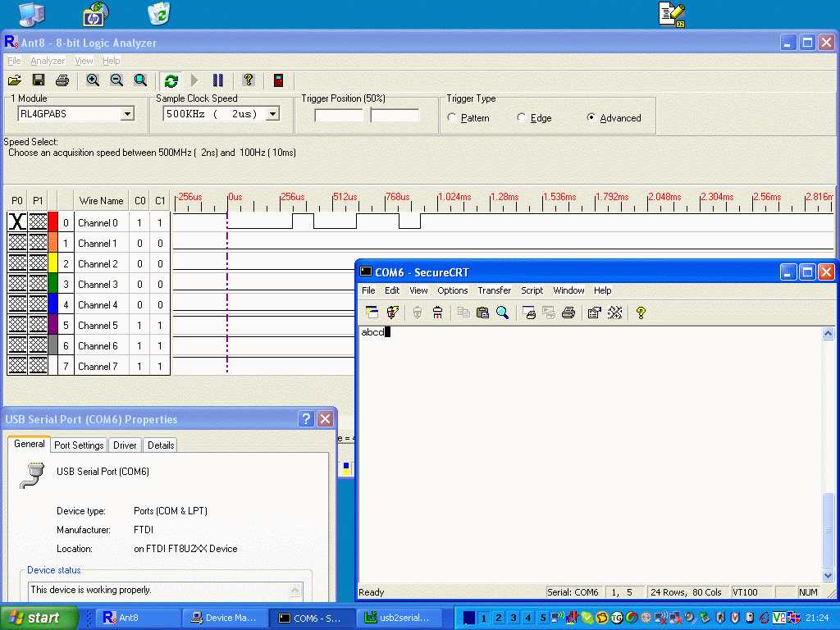
Task: Click the SecureCRT Help question mark icon
Action: point(641,313)
